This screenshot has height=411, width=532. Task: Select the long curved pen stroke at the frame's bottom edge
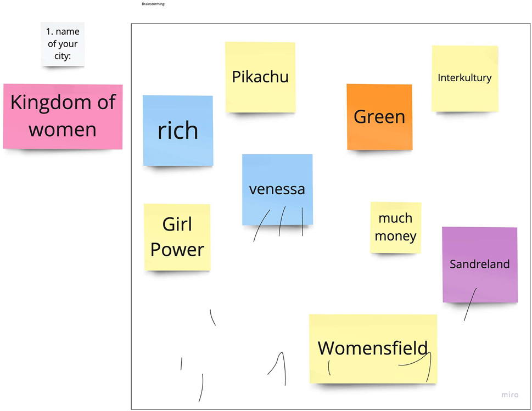pos(201,387)
